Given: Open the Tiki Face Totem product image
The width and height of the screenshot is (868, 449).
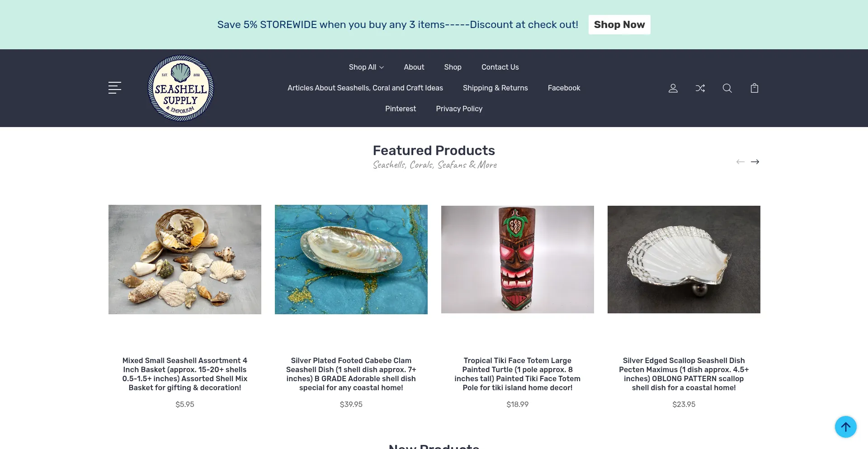Looking at the screenshot, I should (518, 260).
